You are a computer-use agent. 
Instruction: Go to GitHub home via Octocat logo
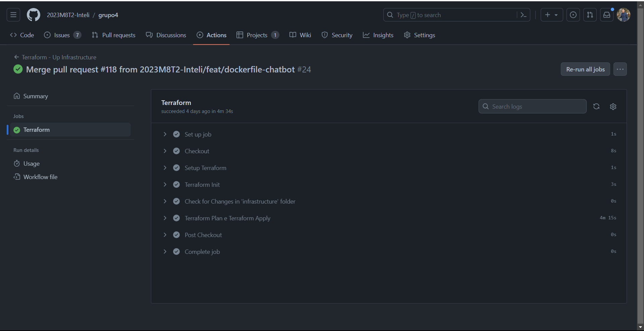(x=34, y=15)
